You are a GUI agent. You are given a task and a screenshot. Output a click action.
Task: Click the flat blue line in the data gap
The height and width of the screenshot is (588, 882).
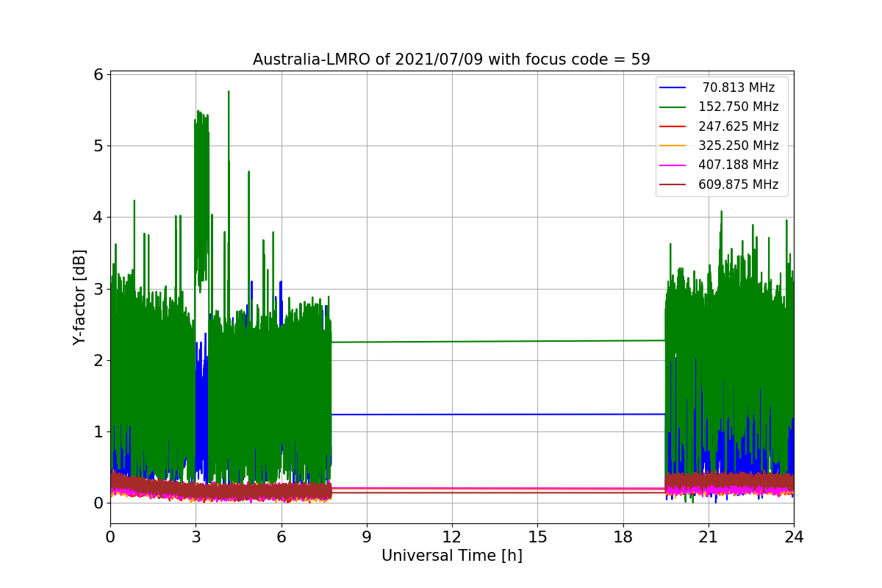click(x=498, y=415)
